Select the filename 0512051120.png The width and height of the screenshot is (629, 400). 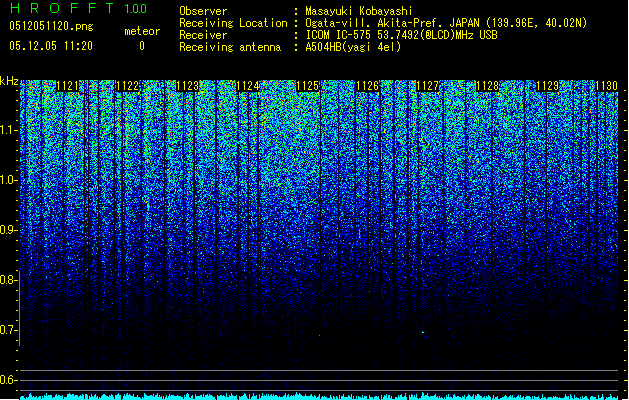[51, 26]
